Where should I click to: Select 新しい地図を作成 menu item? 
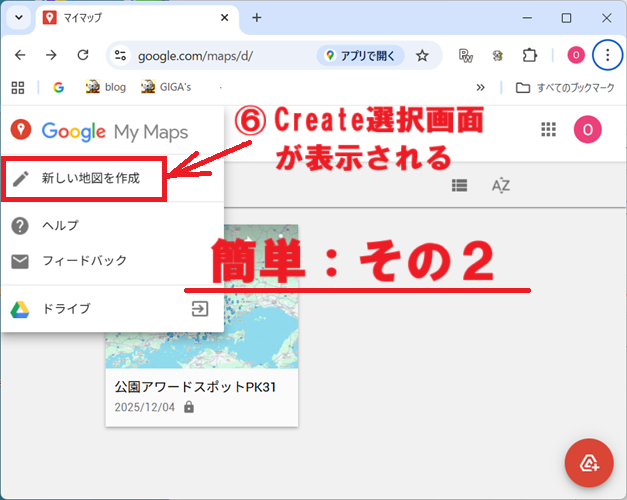pyautogui.click(x=90, y=179)
